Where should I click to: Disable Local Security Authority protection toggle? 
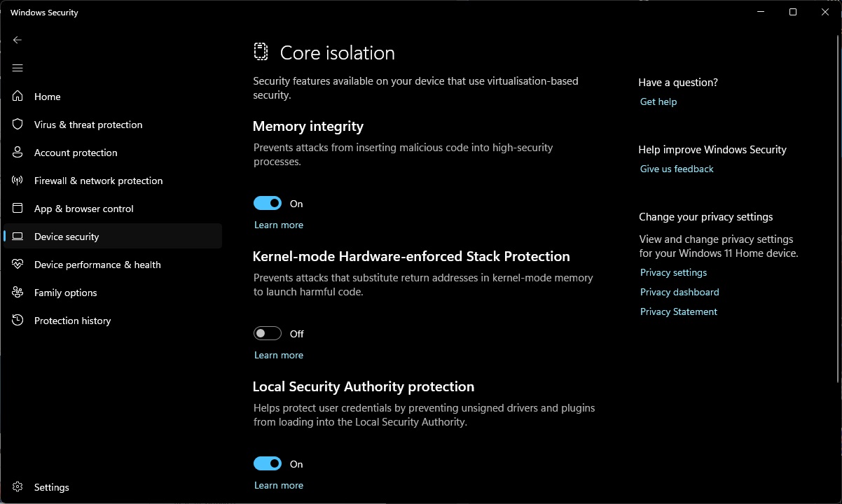pos(268,464)
